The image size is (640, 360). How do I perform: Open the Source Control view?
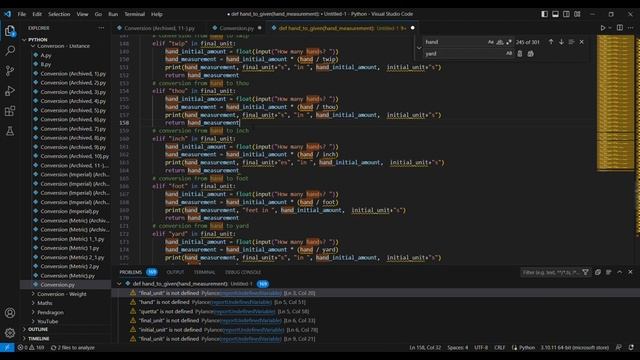10,71
